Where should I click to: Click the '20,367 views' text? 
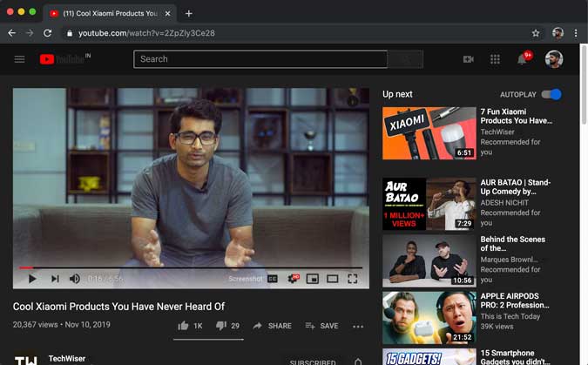coord(35,324)
